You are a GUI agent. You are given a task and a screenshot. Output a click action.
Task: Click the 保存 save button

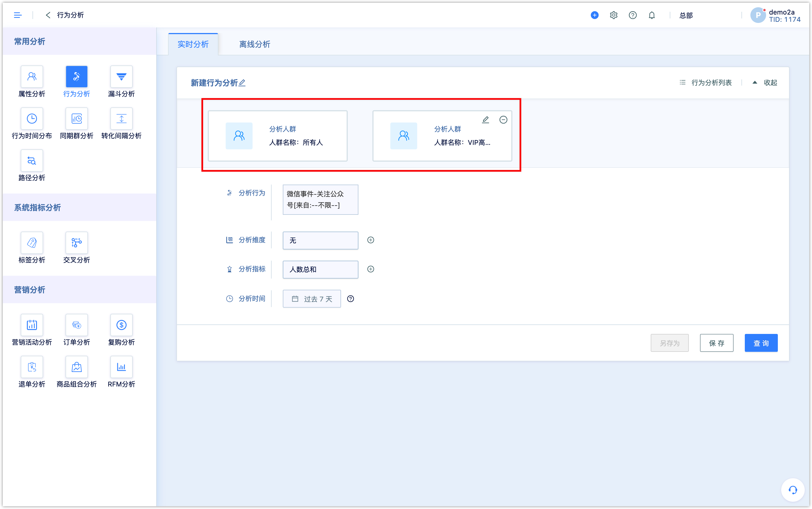(x=716, y=343)
